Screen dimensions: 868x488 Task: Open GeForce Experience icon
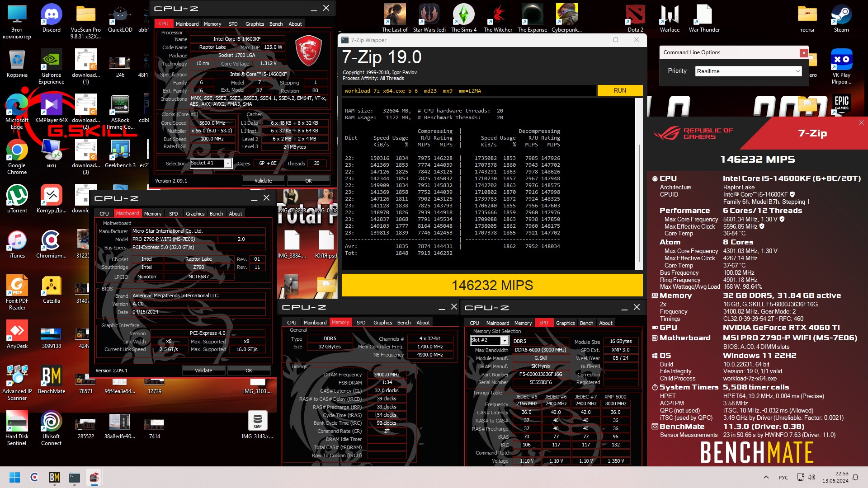pos(52,67)
